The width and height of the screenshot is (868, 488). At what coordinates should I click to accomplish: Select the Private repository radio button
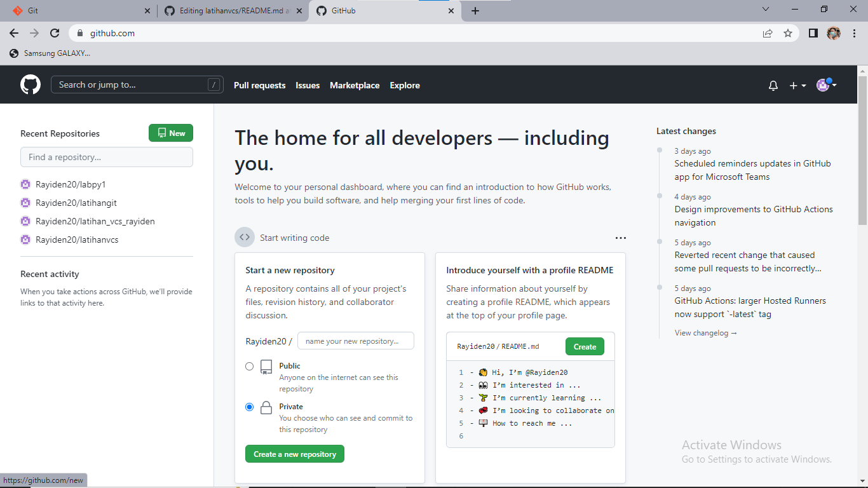point(250,407)
